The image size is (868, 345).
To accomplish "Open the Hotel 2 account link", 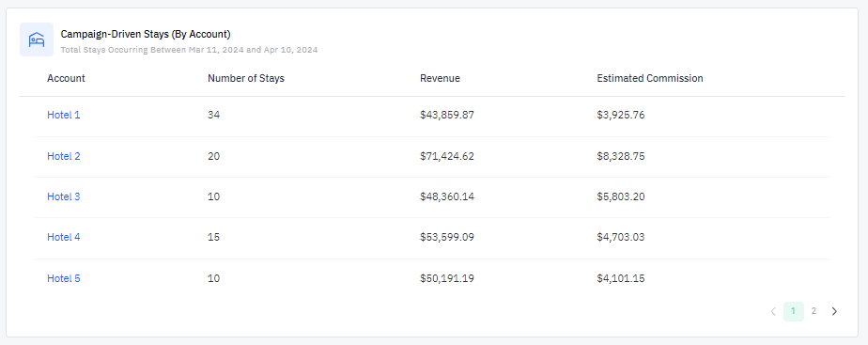I will coord(64,156).
